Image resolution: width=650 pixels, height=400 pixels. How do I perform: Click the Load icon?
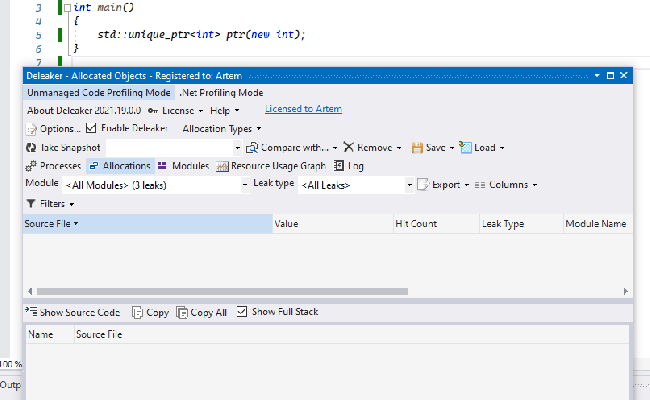(x=465, y=148)
